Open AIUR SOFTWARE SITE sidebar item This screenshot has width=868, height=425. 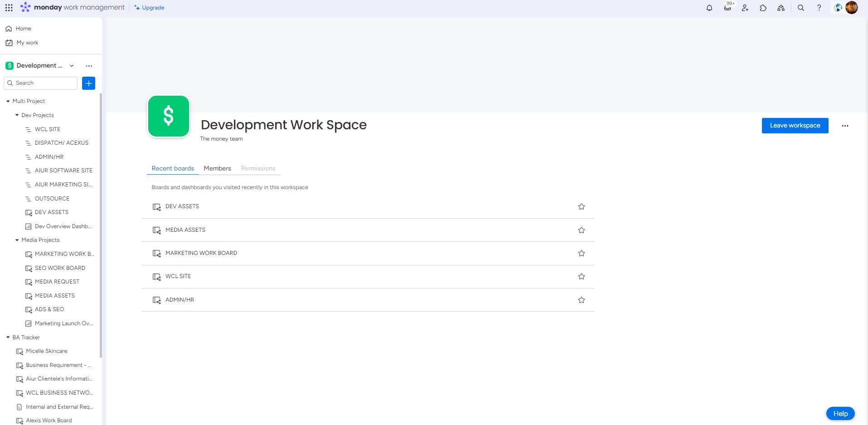point(63,171)
